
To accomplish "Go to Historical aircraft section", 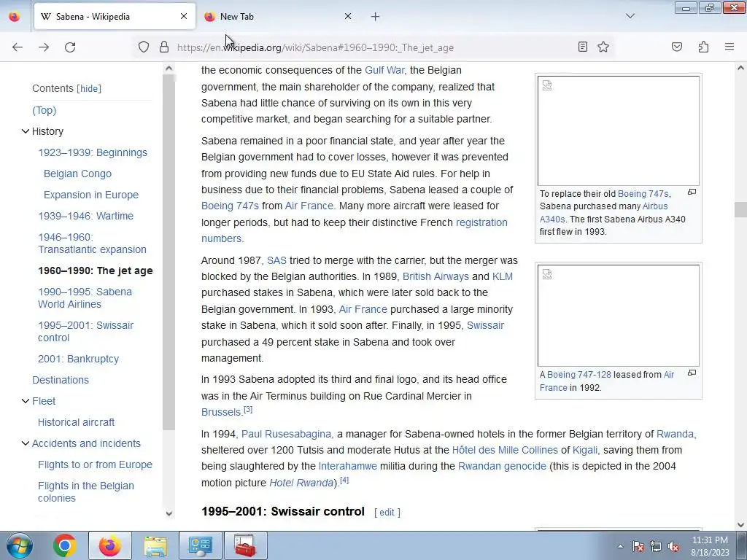I will point(76,422).
